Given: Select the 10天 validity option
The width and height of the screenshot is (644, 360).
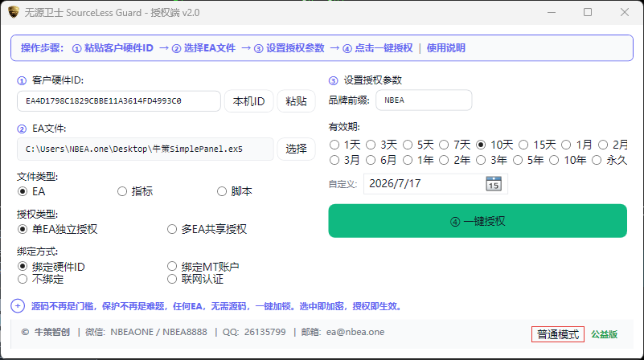Looking at the screenshot, I should pos(494,145).
